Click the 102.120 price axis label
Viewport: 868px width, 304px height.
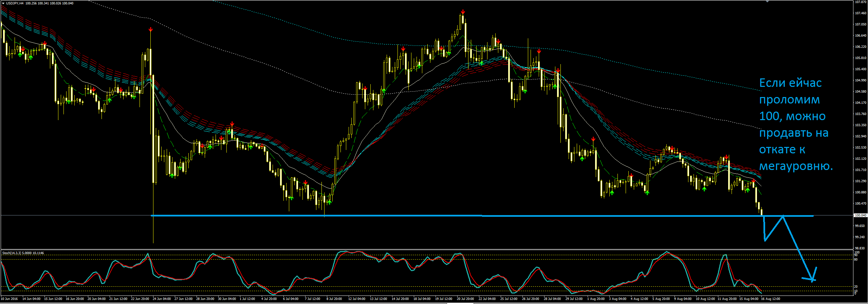tap(861, 159)
